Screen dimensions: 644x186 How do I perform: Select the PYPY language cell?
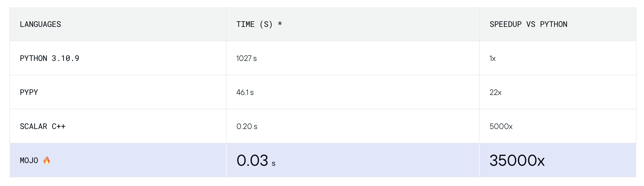29,92
